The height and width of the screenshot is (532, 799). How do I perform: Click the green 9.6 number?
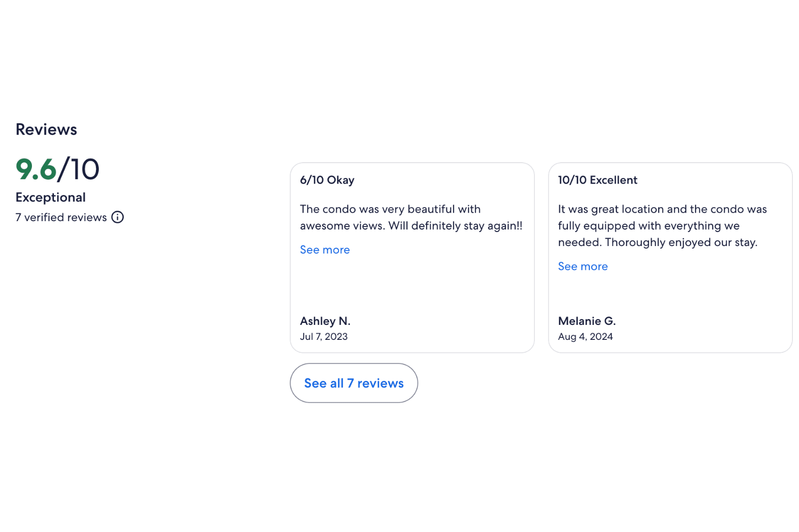tap(36, 169)
